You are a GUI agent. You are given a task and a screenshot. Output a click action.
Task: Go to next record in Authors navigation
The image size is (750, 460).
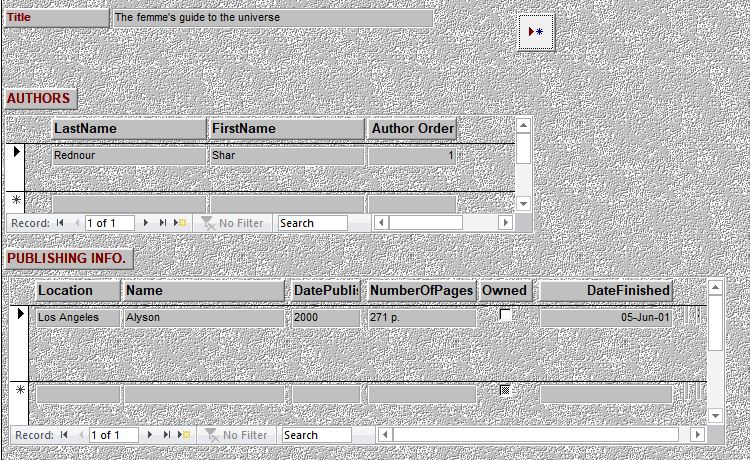click(147, 223)
